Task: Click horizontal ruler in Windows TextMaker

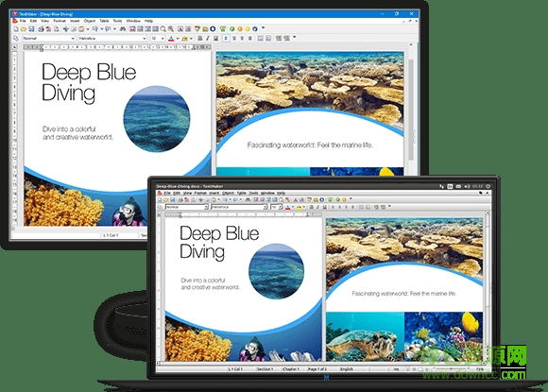Action: (117, 46)
